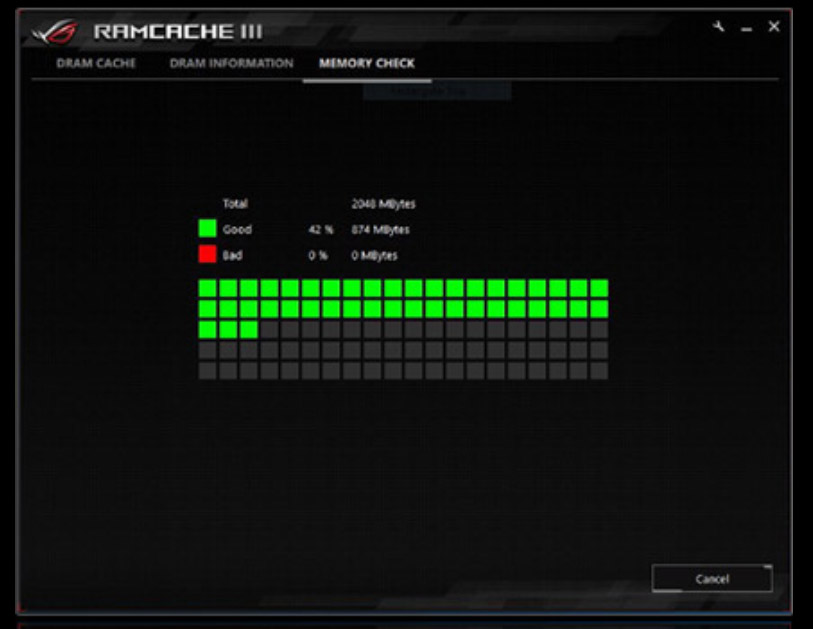The image size is (813, 629).
Task: Minimize the RAMCache III window
Action: click(x=746, y=29)
